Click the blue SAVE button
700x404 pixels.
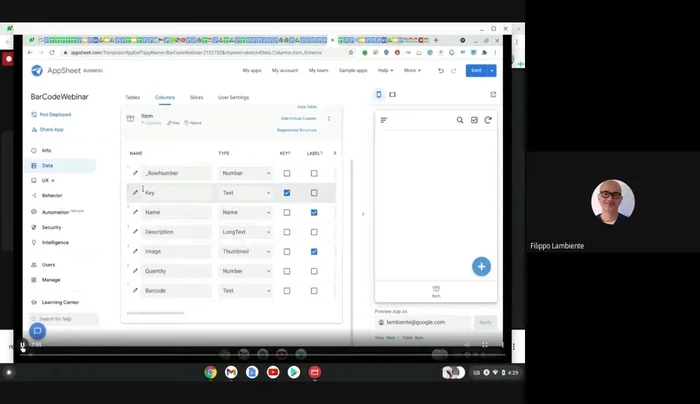tap(478, 70)
